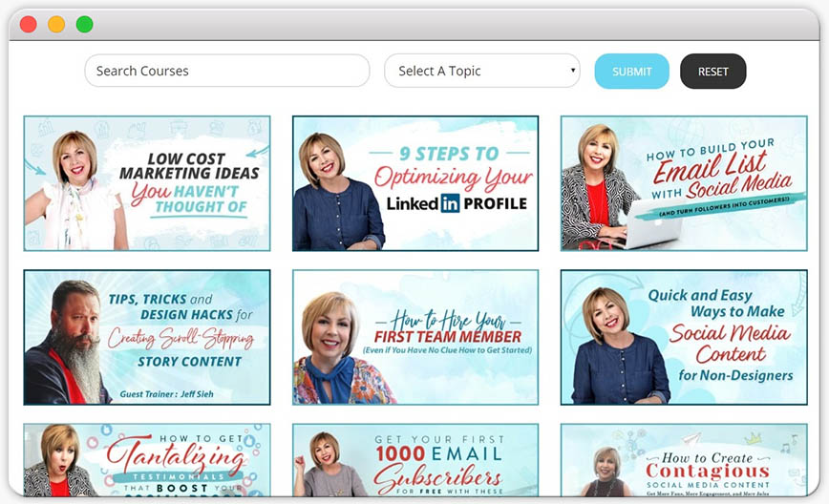Click the yellow minimize window button
The width and height of the screenshot is (829, 504).
point(56,24)
